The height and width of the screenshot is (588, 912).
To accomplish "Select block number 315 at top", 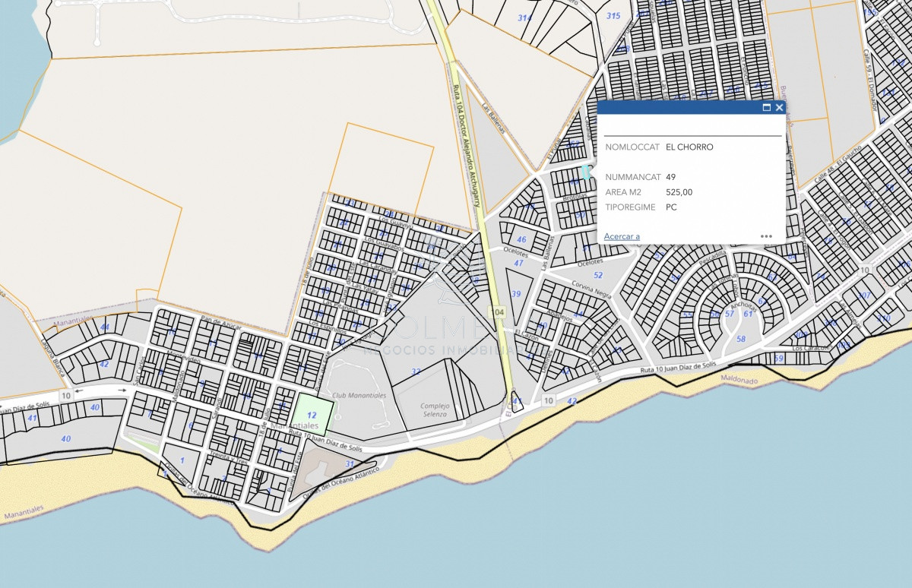I will pos(613,16).
